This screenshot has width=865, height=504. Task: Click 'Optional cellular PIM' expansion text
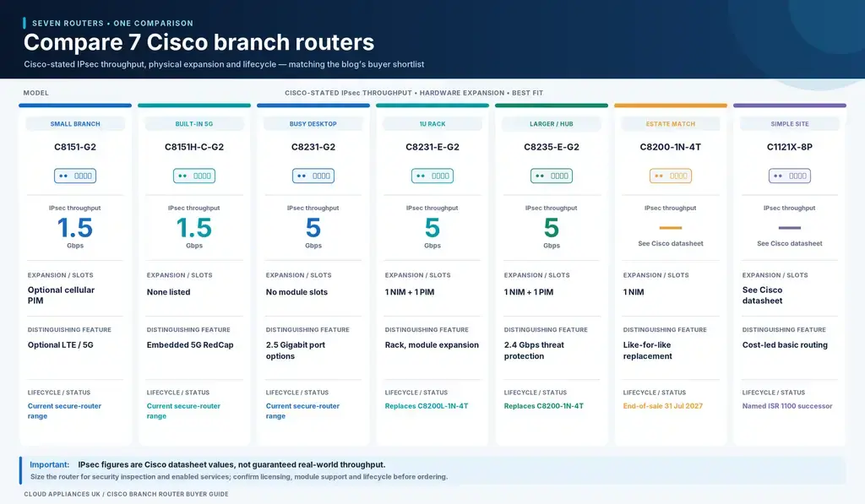[61, 295]
